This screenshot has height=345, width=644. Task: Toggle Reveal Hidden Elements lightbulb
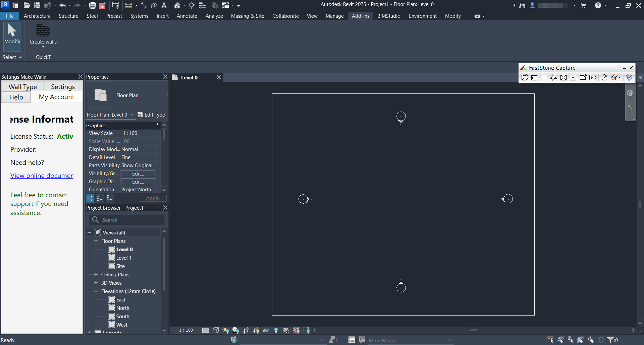point(276,330)
